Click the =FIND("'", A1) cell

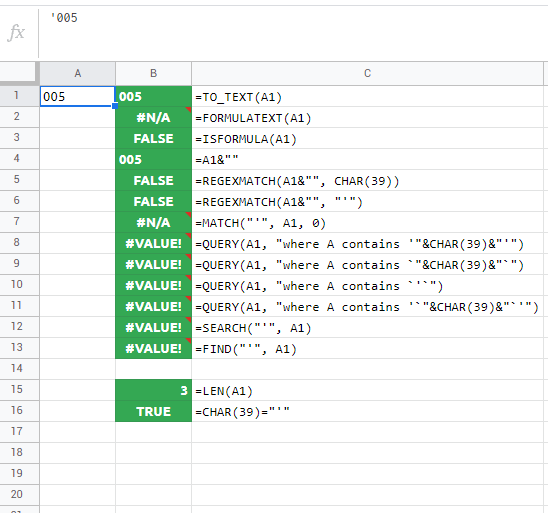click(367, 348)
